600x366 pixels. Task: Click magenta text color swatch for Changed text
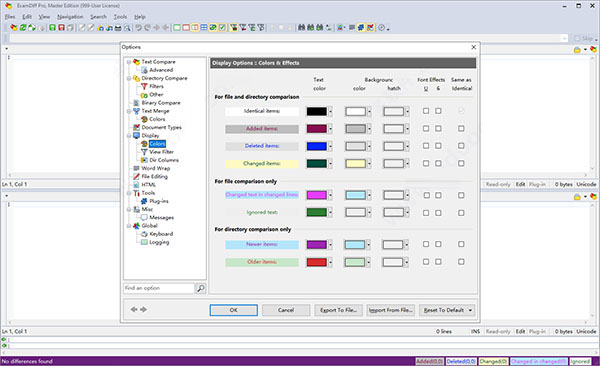pos(316,195)
